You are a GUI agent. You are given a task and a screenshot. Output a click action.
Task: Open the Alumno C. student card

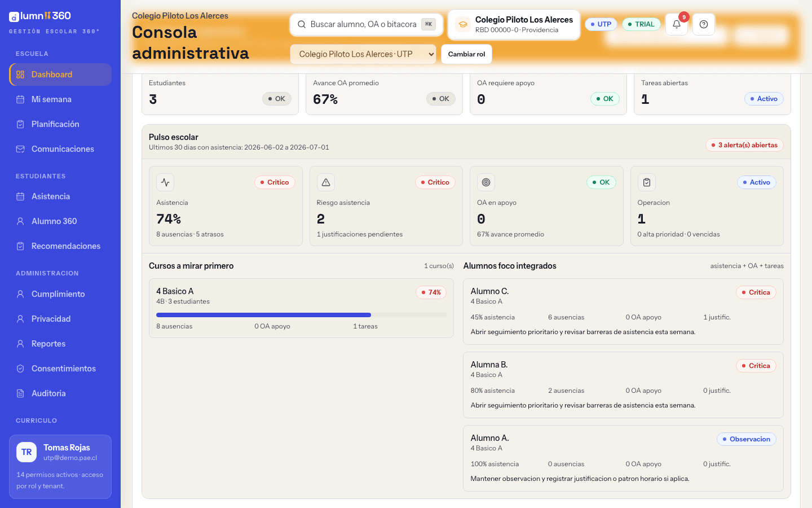point(623,312)
